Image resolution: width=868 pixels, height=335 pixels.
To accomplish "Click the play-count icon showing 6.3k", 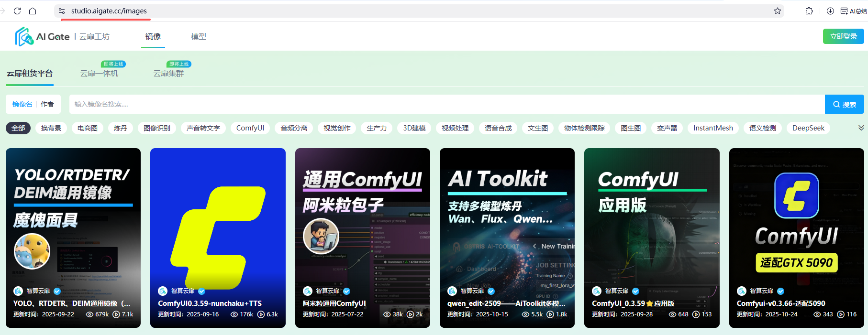I will 261,314.
